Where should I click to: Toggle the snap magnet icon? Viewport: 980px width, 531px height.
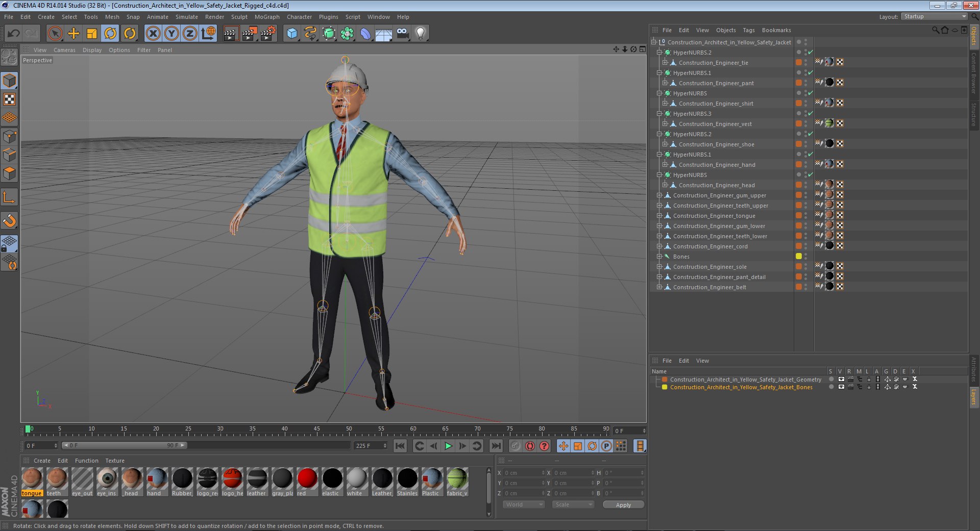pos(9,220)
